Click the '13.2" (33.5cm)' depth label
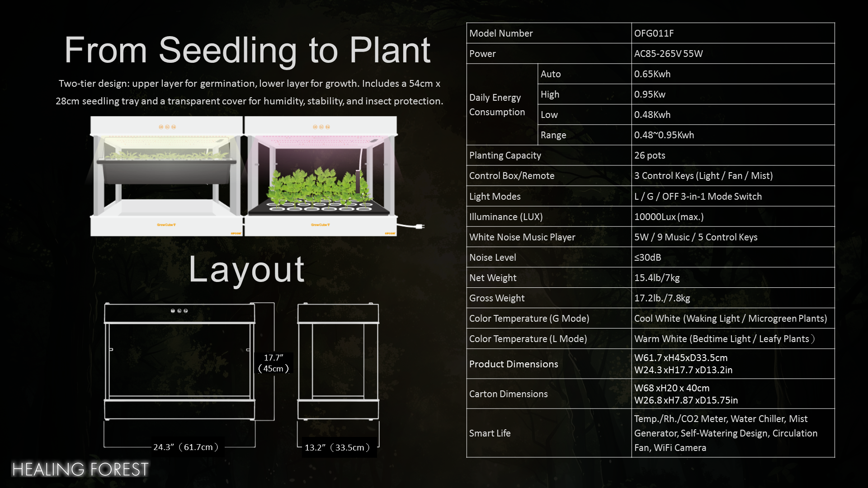 coord(337,447)
